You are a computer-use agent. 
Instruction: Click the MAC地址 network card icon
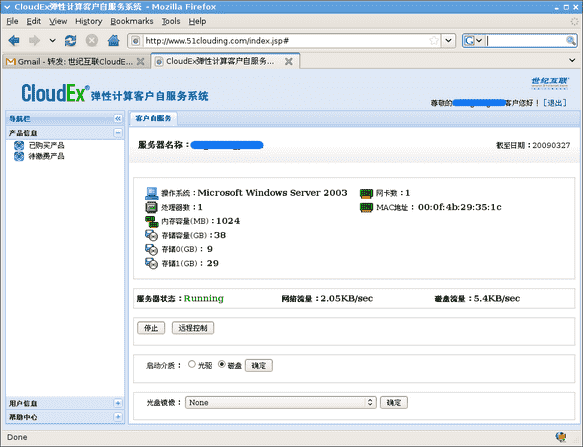point(366,207)
